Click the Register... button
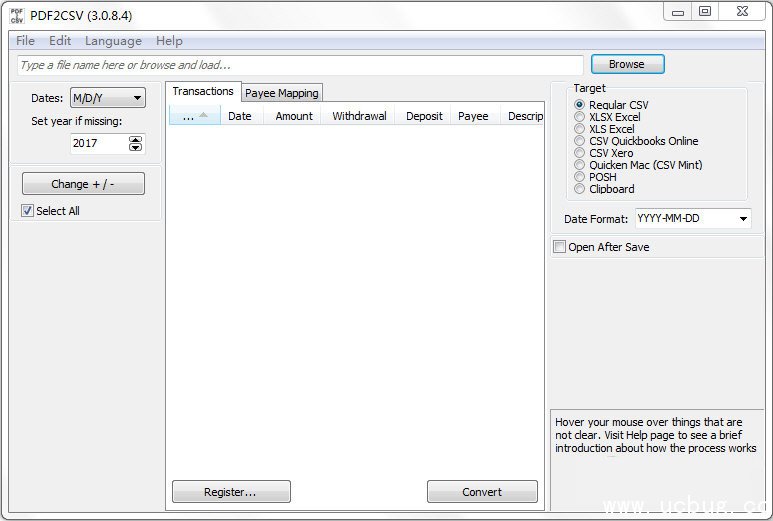 pyautogui.click(x=231, y=492)
